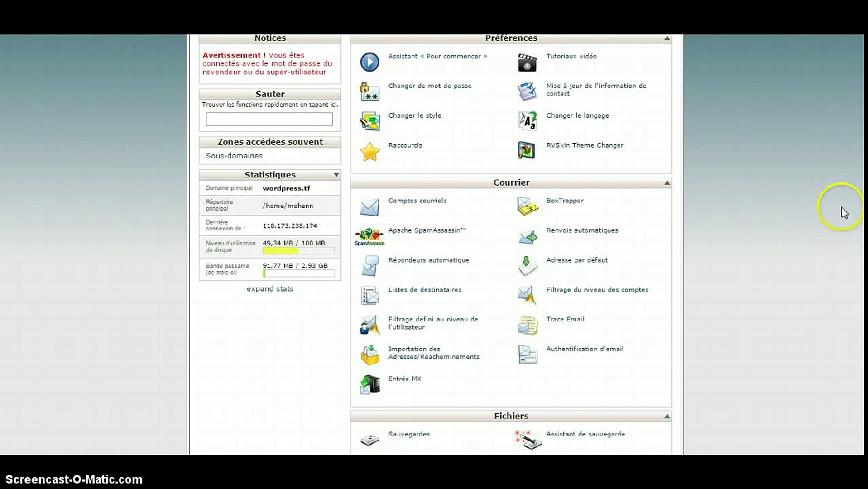Click the Filtrage du niveau des comptes icon
Viewport: 868px width, 489px height.
tap(527, 296)
